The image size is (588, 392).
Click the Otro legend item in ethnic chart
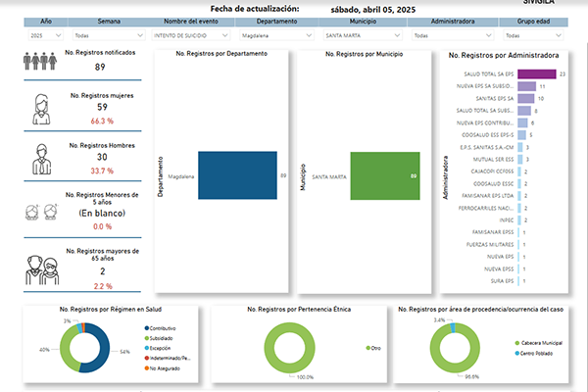[373, 348]
